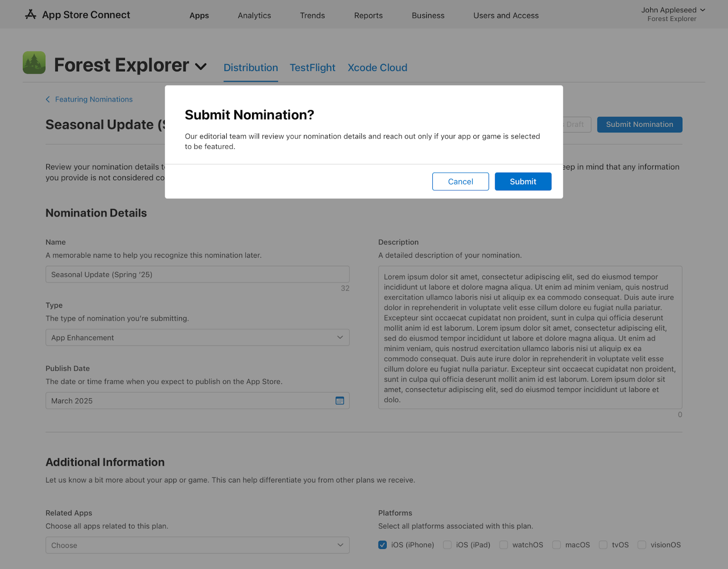Click the Related Apps field label
The width and height of the screenshot is (728, 569).
[69, 513]
